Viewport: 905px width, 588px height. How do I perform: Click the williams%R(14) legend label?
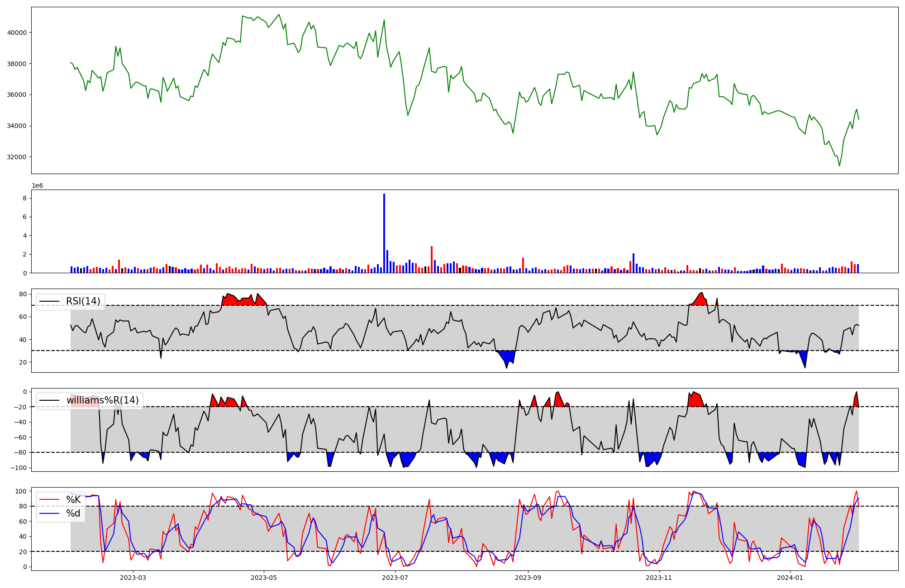point(102,400)
